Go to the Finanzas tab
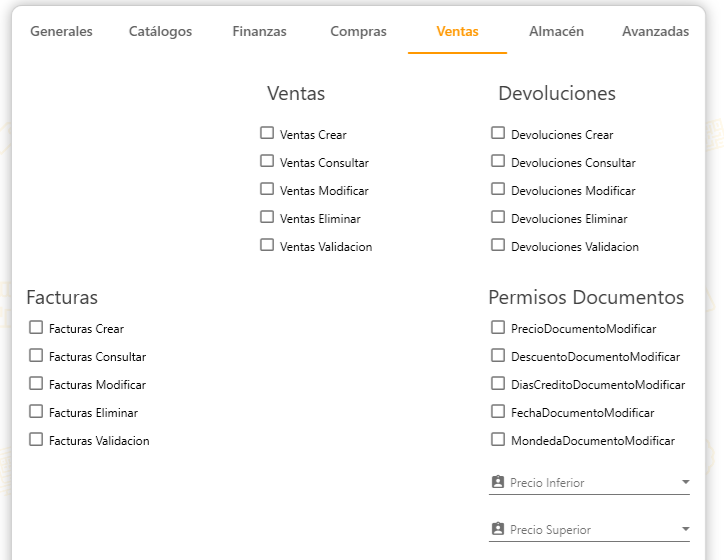724x560 pixels. [x=259, y=31]
